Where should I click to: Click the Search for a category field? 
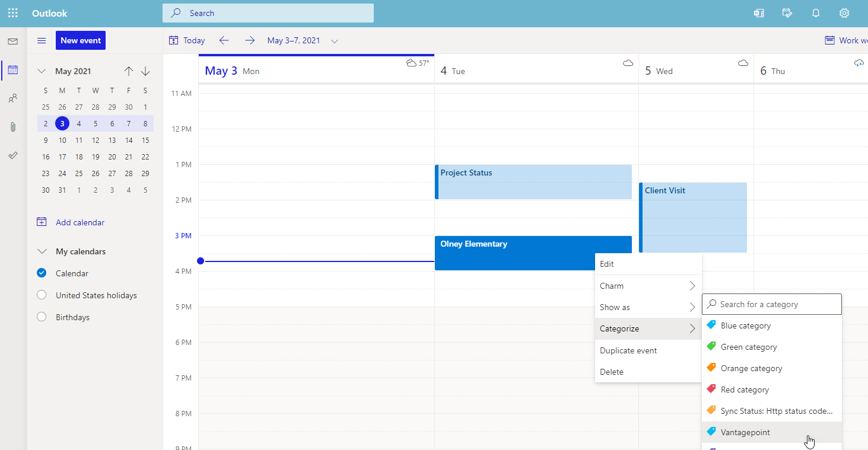pos(772,304)
